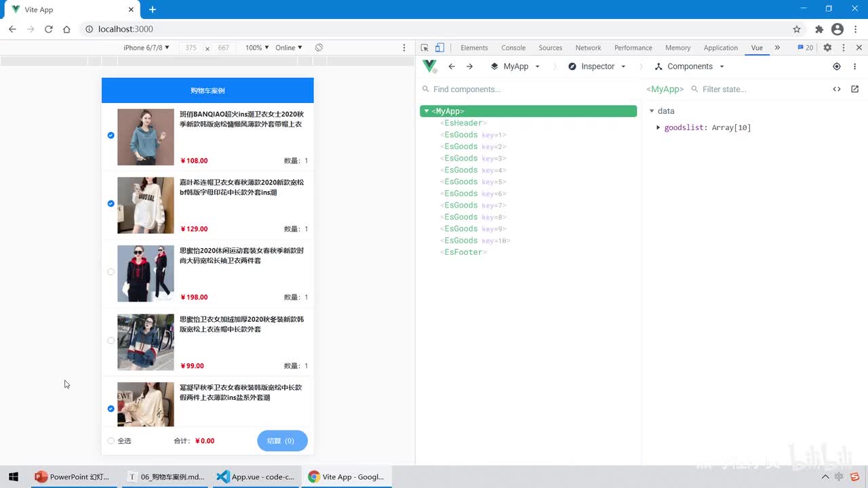
Task: Show component source code icon
Action: [837, 89]
